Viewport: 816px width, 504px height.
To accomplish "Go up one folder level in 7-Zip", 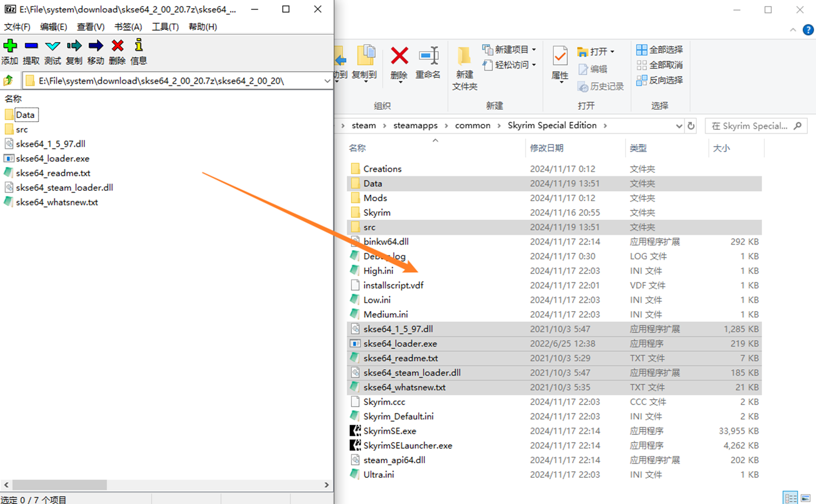I will point(8,80).
